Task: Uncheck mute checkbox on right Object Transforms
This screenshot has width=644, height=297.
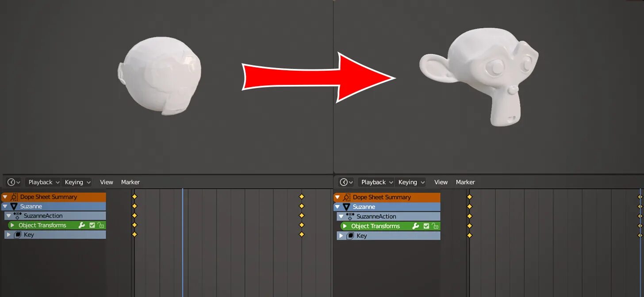Action: (x=426, y=226)
